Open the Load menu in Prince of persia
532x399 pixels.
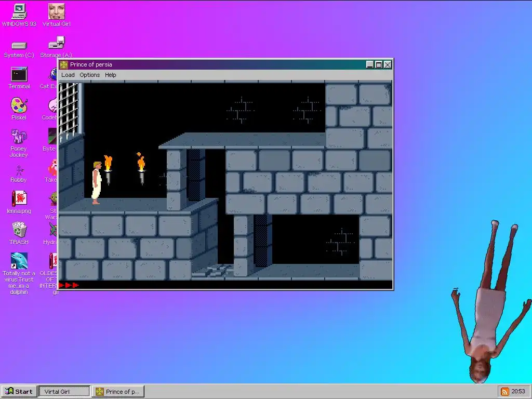tap(68, 75)
